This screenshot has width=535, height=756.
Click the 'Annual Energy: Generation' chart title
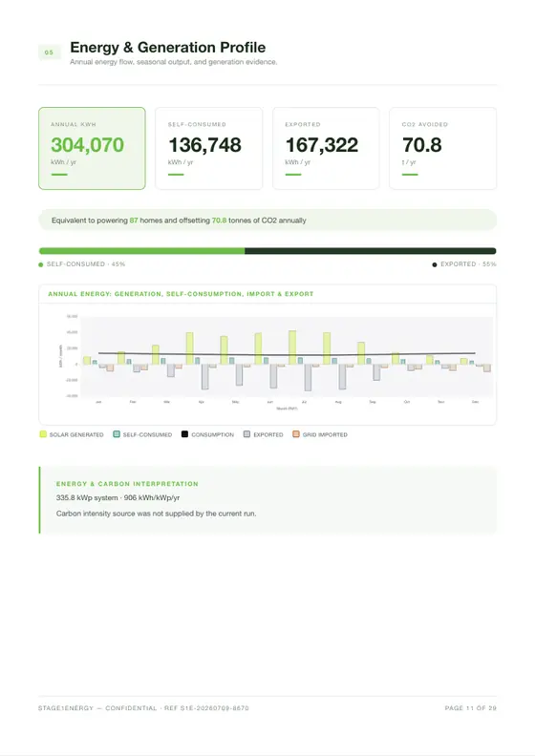pos(181,294)
